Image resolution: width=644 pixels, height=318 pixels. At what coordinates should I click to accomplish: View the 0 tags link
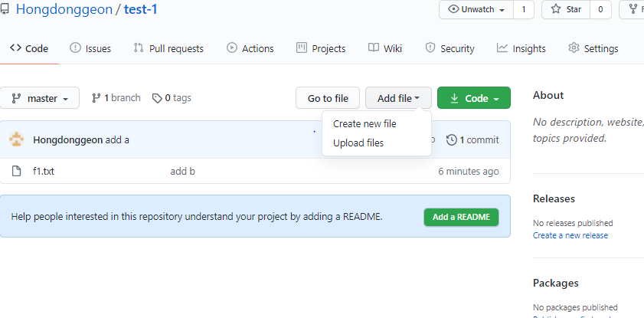click(172, 98)
